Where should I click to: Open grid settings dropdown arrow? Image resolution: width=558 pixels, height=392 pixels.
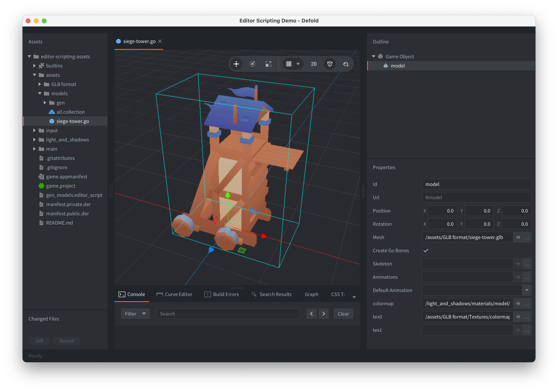click(298, 64)
